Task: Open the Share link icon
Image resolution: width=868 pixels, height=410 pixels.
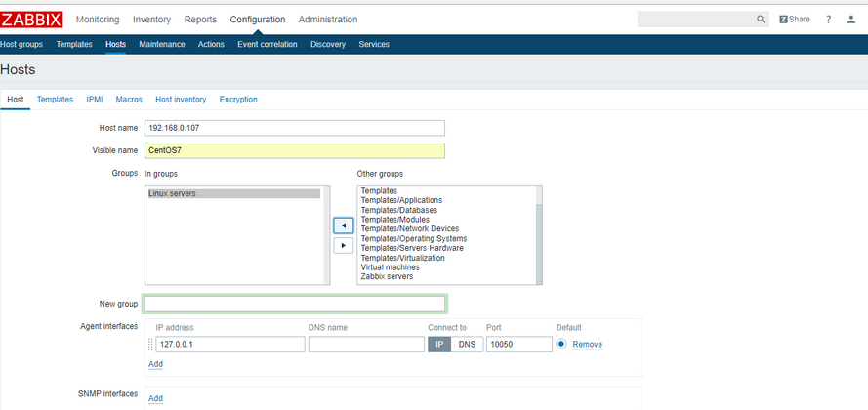Action: coord(795,20)
